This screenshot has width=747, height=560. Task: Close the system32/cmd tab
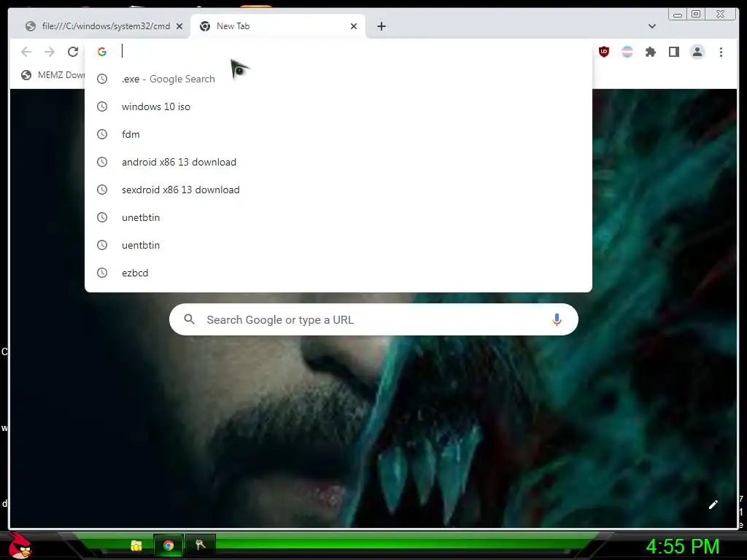tap(179, 26)
